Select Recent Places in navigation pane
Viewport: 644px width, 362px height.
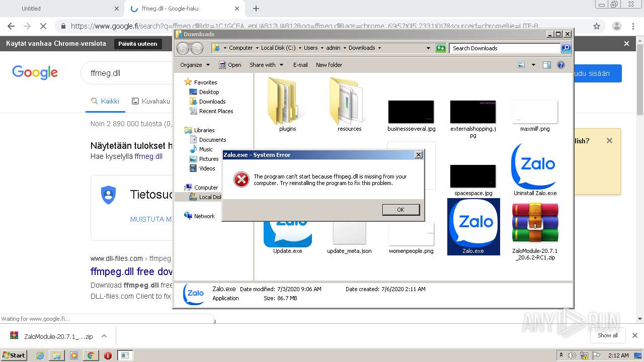[x=211, y=111]
